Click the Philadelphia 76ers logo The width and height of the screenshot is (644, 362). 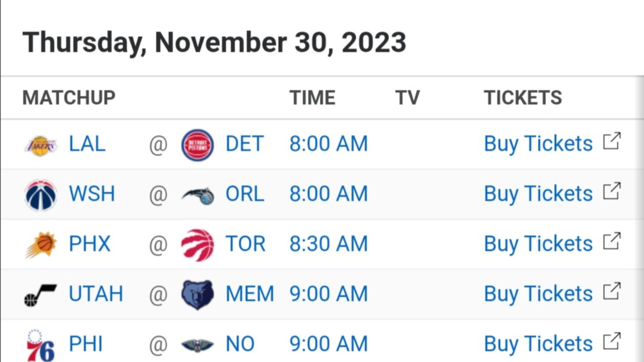coord(41,345)
